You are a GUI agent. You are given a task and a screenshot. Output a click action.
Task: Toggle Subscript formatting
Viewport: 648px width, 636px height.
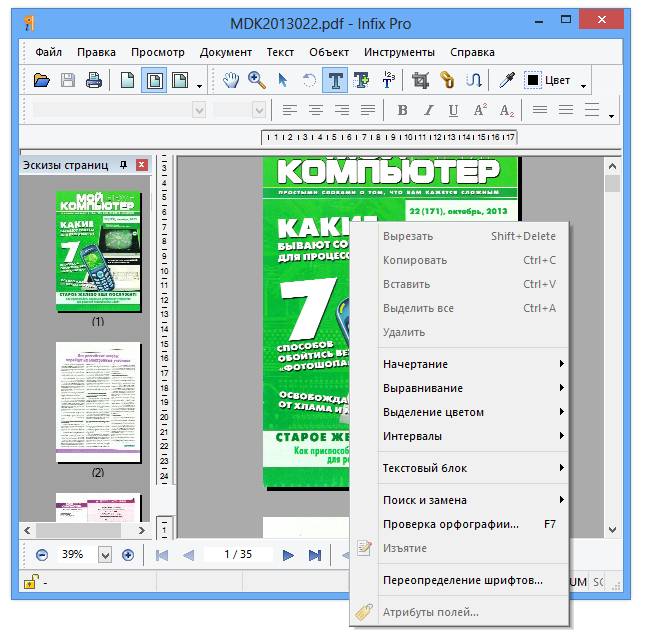point(506,110)
